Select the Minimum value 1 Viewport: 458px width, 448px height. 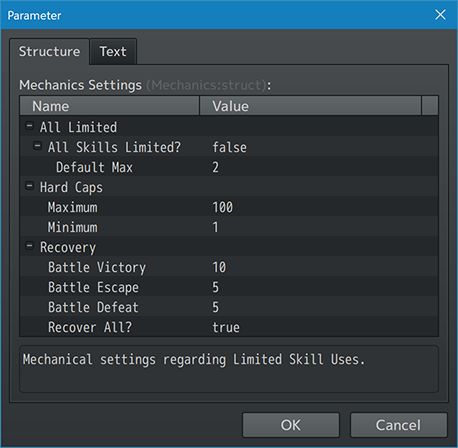pyautogui.click(x=215, y=227)
